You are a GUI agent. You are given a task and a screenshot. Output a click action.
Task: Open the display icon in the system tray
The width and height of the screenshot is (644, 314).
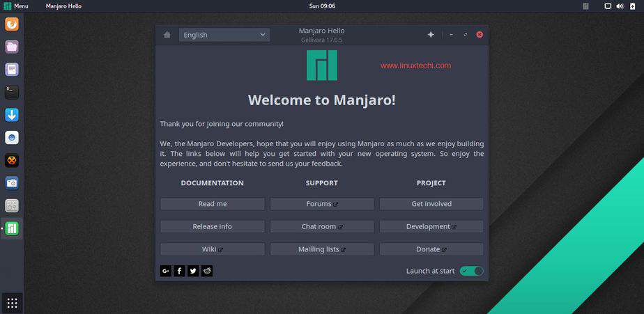point(608,6)
